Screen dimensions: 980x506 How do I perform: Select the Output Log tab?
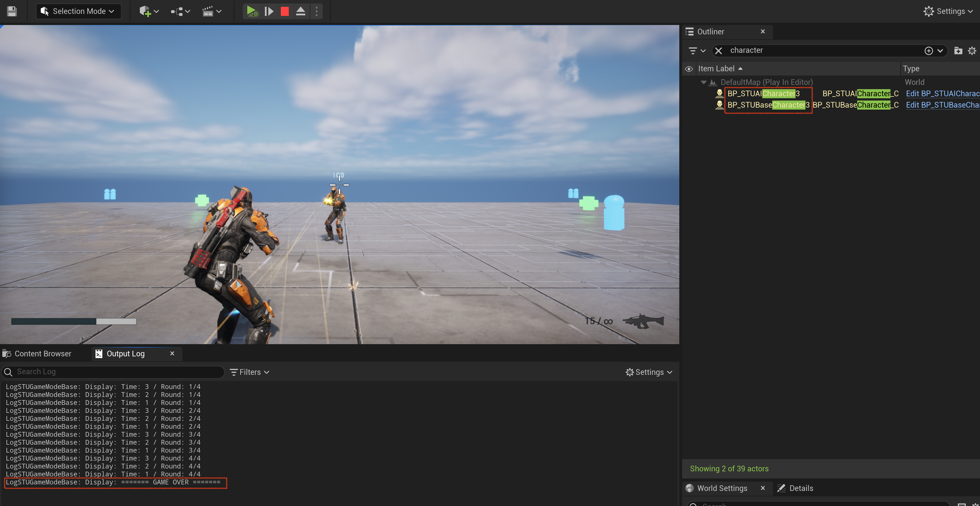pyautogui.click(x=125, y=354)
